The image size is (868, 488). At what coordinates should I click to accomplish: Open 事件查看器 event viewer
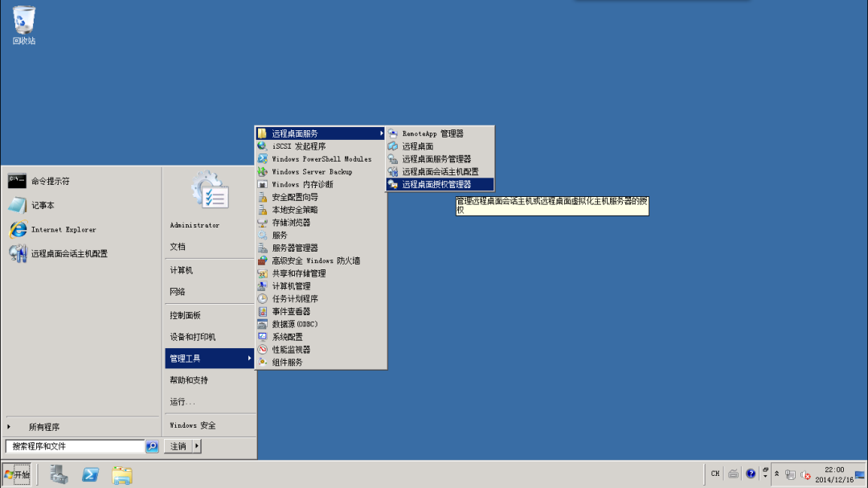click(321, 311)
